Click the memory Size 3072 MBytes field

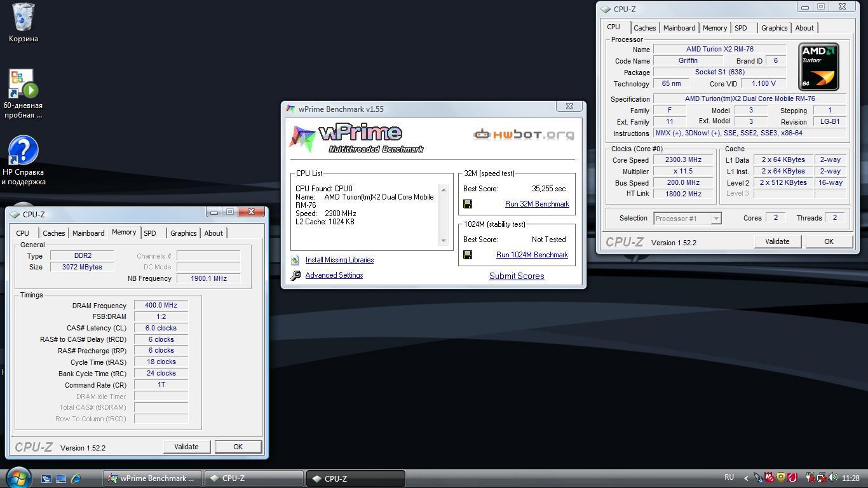click(82, 267)
